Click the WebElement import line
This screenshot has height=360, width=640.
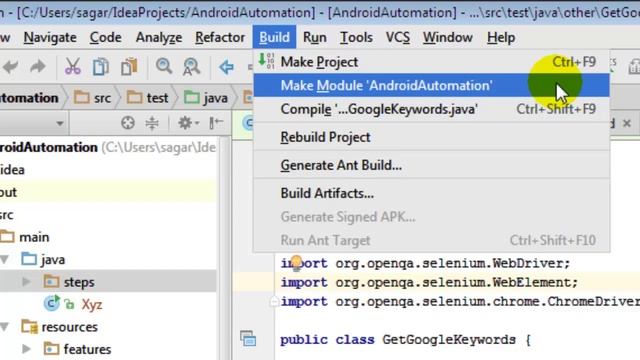click(429, 282)
